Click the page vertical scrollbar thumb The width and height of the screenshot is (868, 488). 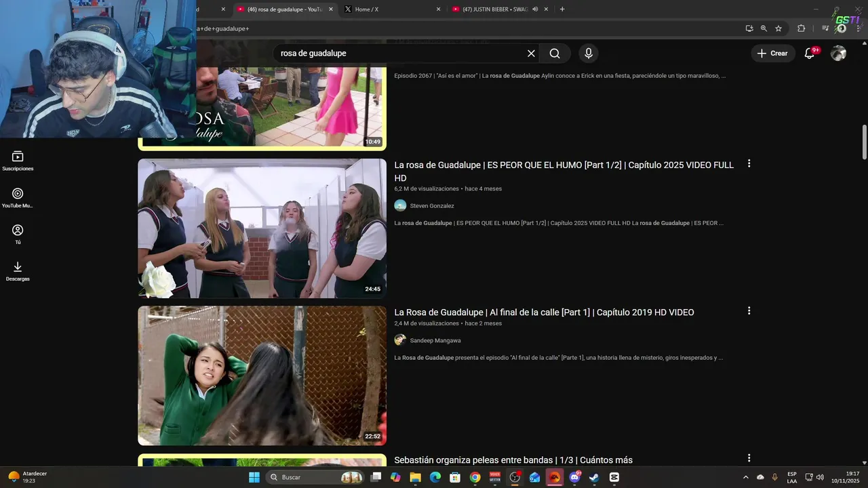(x=864, y=142)
